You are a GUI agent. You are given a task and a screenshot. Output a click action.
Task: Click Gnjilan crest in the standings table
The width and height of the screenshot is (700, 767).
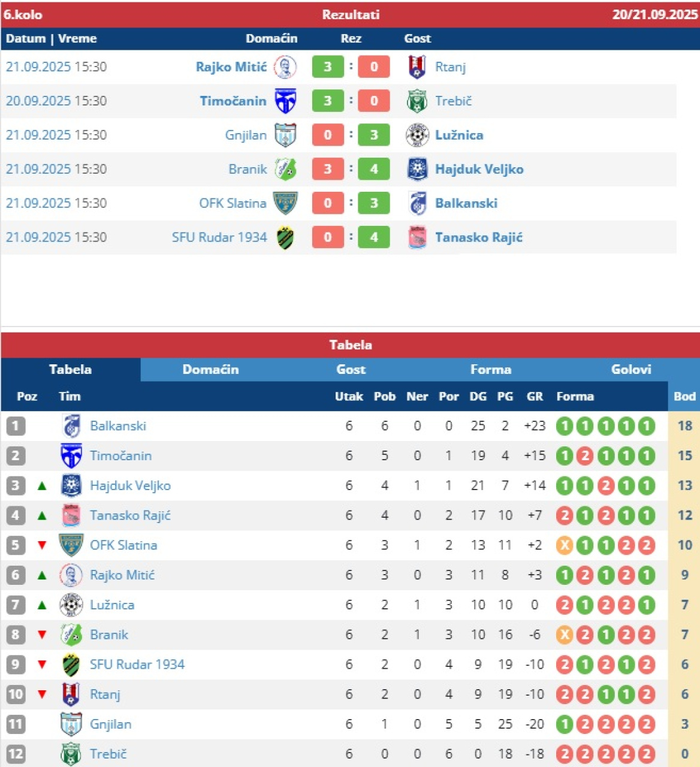coord(71,724)
